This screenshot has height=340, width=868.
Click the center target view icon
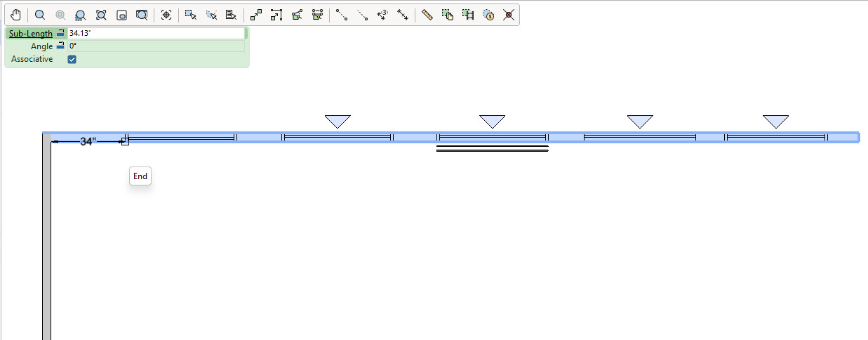tap(166, 15)
